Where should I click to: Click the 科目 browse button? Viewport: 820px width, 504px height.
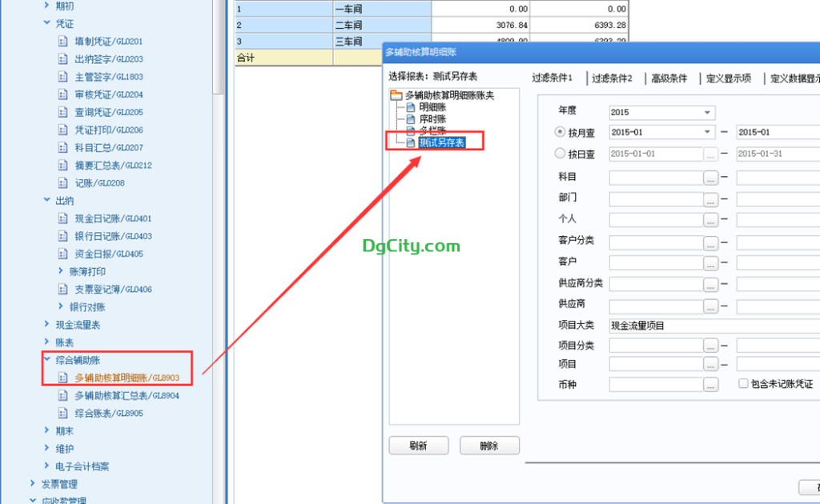(x=710, y=177)
